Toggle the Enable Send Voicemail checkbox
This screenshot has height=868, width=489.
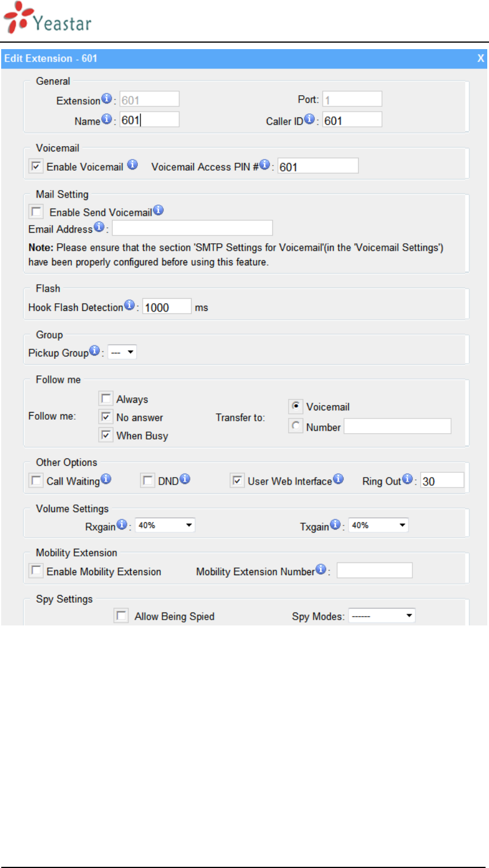[37, 212]
